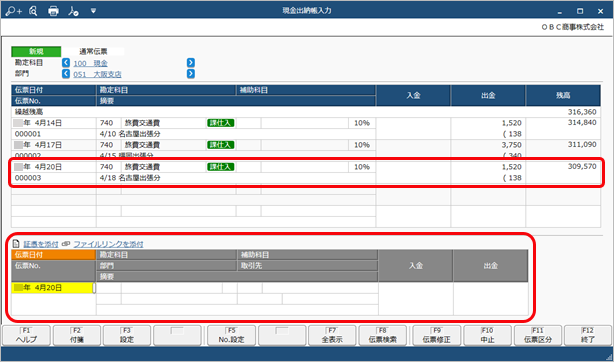
Task: Click the 311,090 balance value
Action: (582, 145)
